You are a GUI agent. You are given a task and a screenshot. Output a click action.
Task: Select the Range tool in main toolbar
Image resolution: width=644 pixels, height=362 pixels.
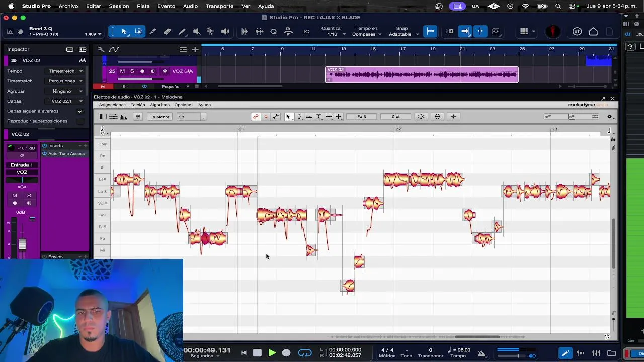click(x=139, y=31)
